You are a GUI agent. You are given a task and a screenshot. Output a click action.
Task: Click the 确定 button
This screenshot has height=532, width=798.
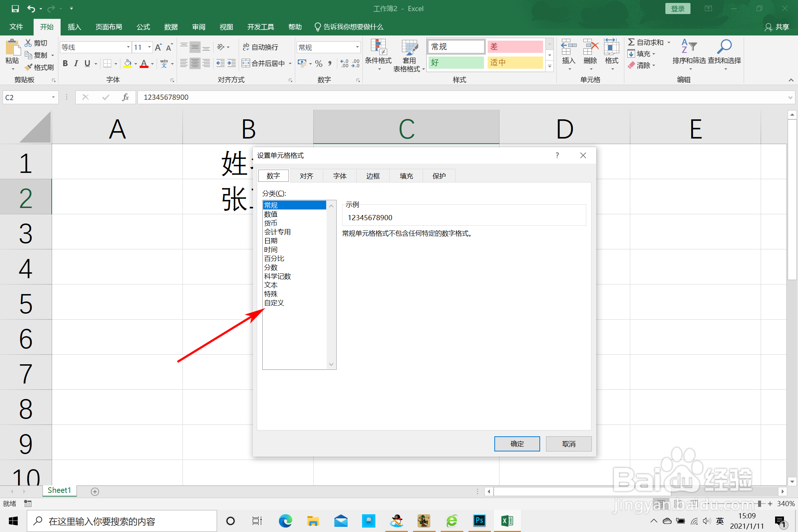coord(517,444)
